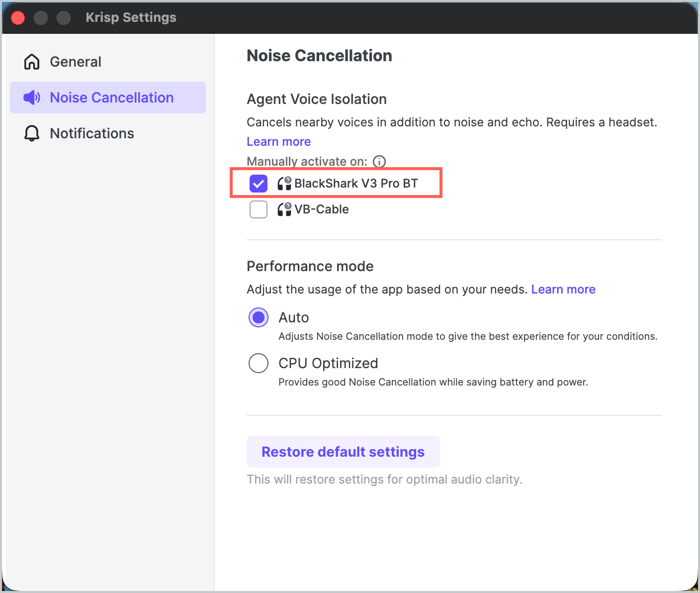The image size is (700, 593).
Task: Click the Noise Cancellation page heading
Action: point(319,56)
